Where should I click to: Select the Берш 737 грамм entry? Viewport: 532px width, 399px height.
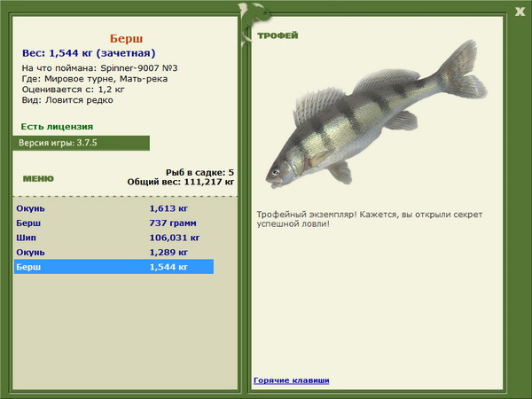114,223
